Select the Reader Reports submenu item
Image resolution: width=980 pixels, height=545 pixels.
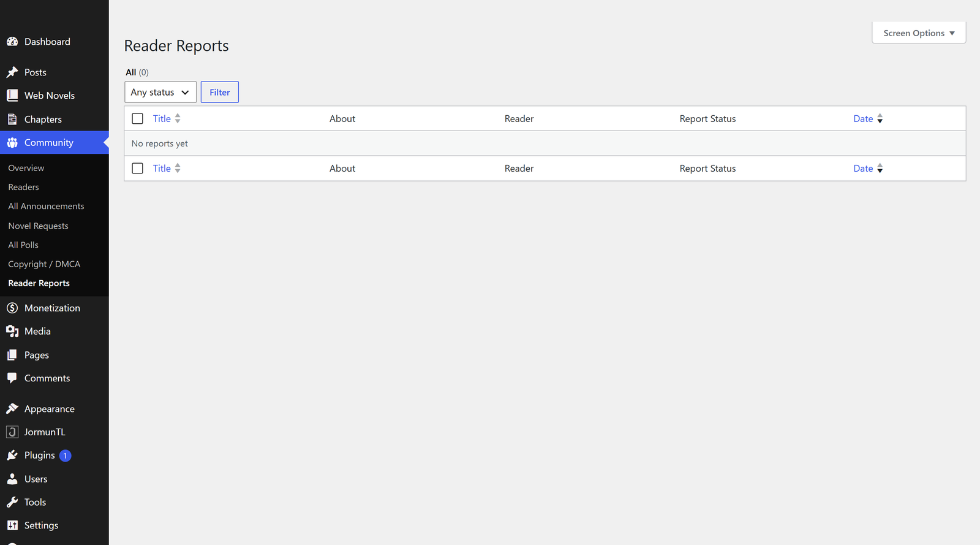point(39,283)
